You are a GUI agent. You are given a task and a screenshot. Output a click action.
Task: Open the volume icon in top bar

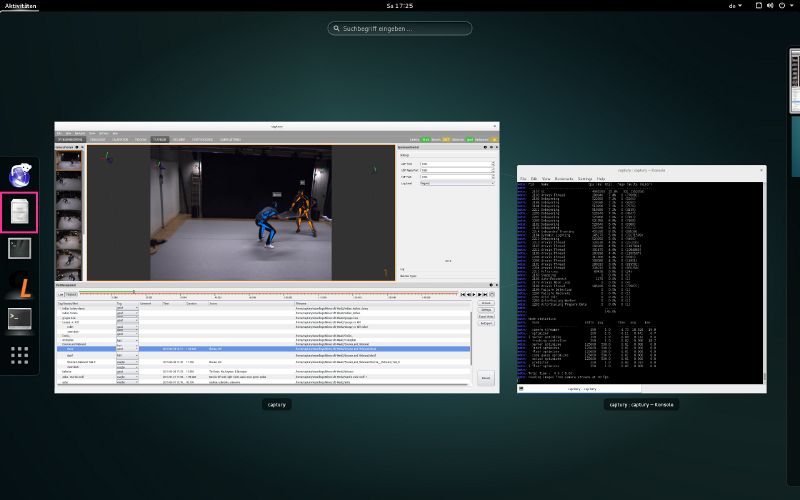coord(770,6)
